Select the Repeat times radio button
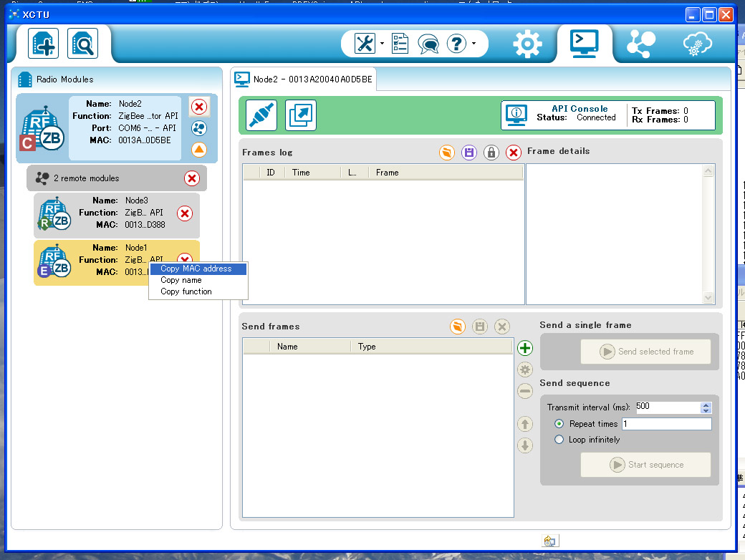This screenshot has width=745, height=560. pyautogui.click(x=559, y=424)
